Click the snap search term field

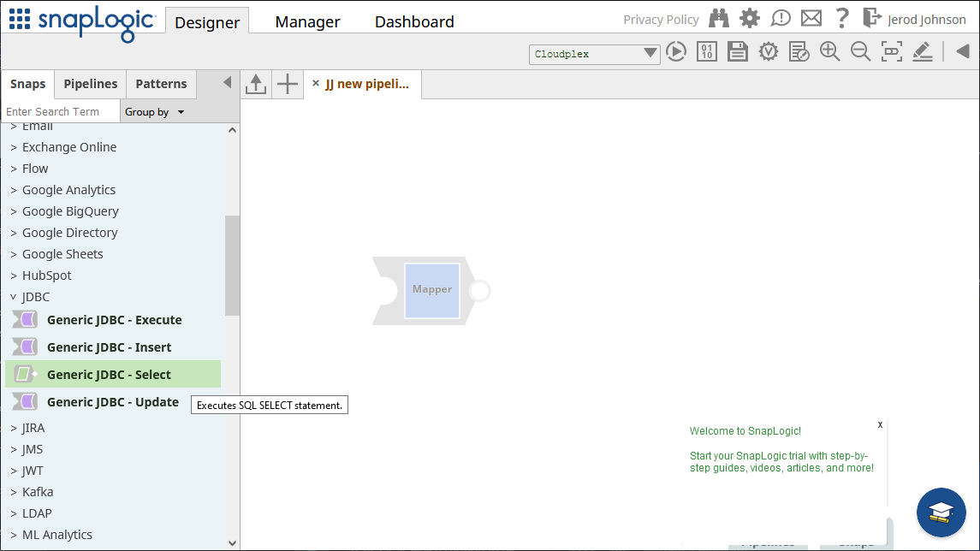60,112
